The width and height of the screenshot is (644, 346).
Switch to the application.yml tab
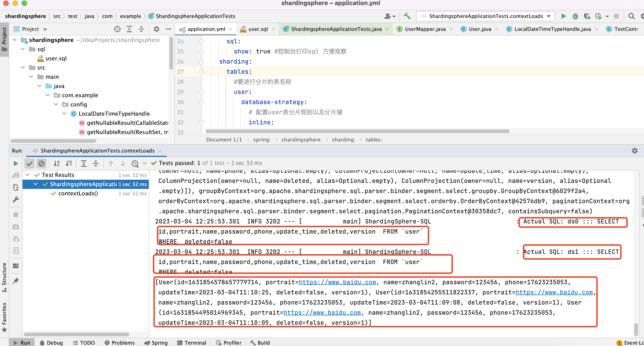(x=206, y=29)
